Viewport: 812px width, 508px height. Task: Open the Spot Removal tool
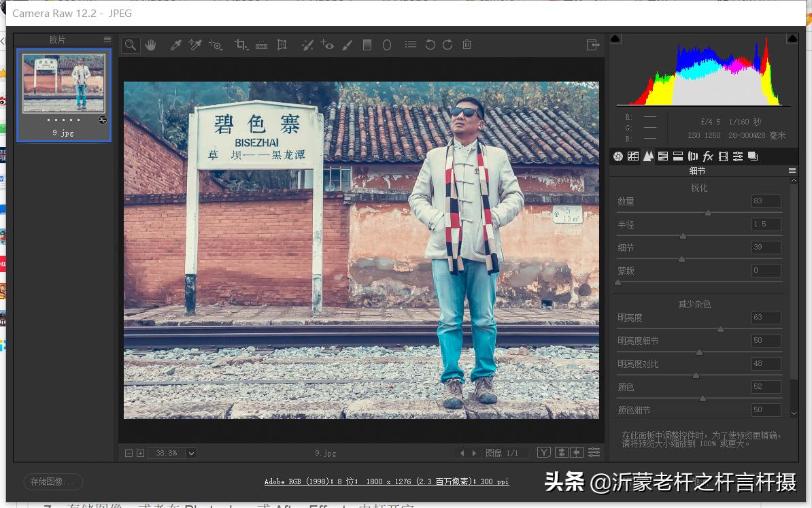point(307,45)
